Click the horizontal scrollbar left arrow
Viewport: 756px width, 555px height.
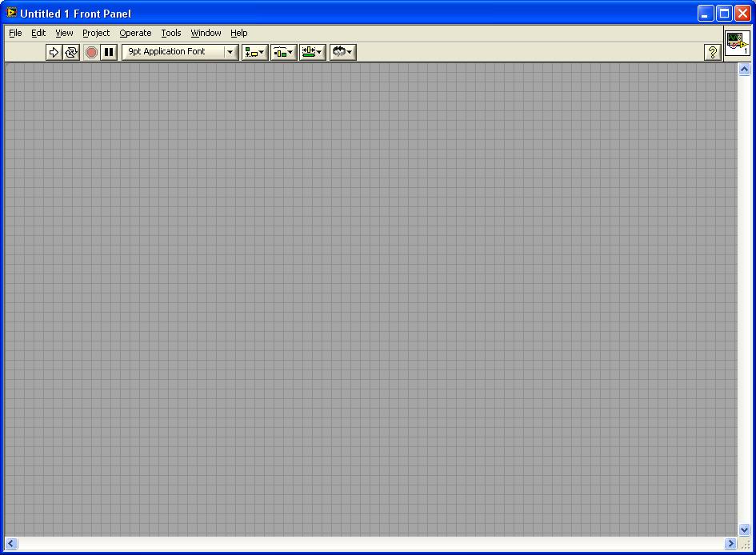pyautogui.click(x=11, y=544)
